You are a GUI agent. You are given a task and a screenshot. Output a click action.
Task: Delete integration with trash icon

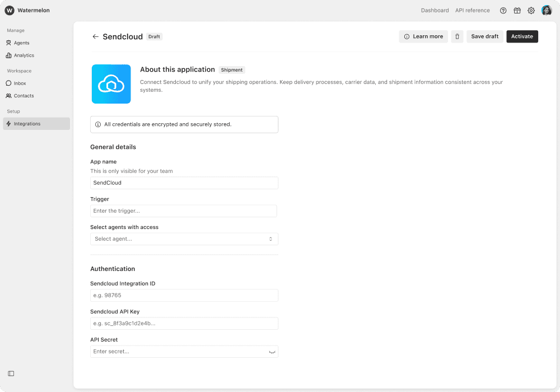tap(457, 36)
